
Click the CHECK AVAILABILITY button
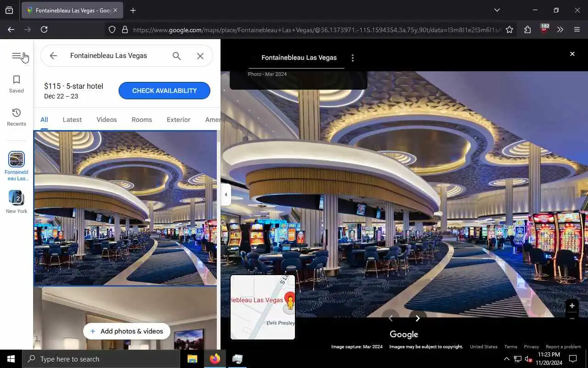coord(164,91)
